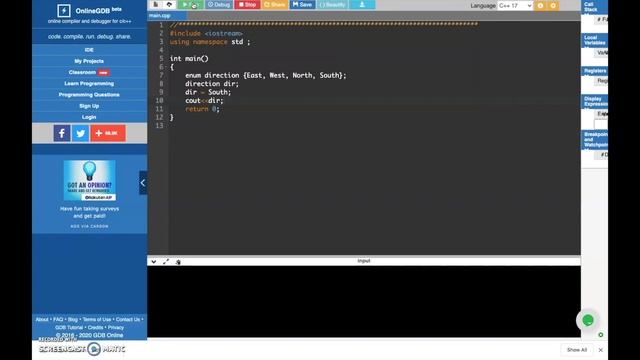Expand the console with the fullscreen arrows icon

pos(166,262)
